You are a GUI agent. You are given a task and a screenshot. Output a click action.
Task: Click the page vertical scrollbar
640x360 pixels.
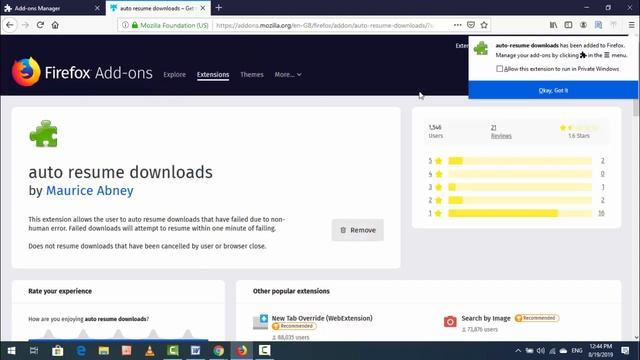coord(636,188)
